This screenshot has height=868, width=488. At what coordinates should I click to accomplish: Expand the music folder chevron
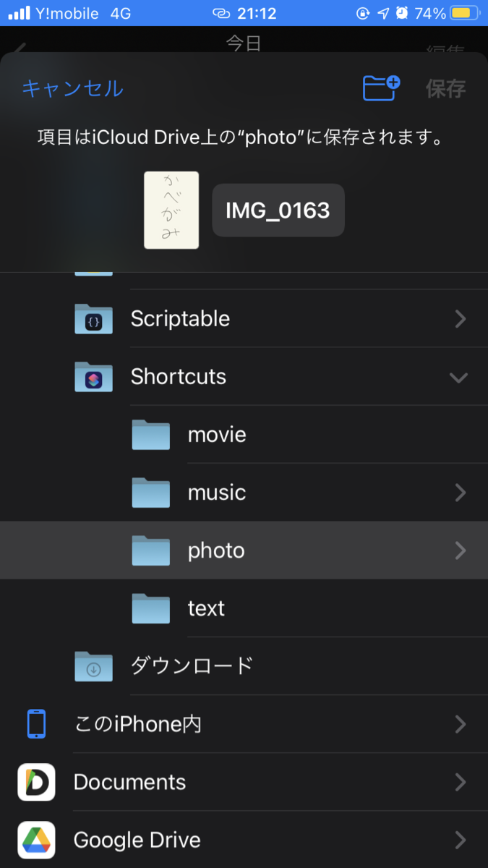(x=460, y=493)
